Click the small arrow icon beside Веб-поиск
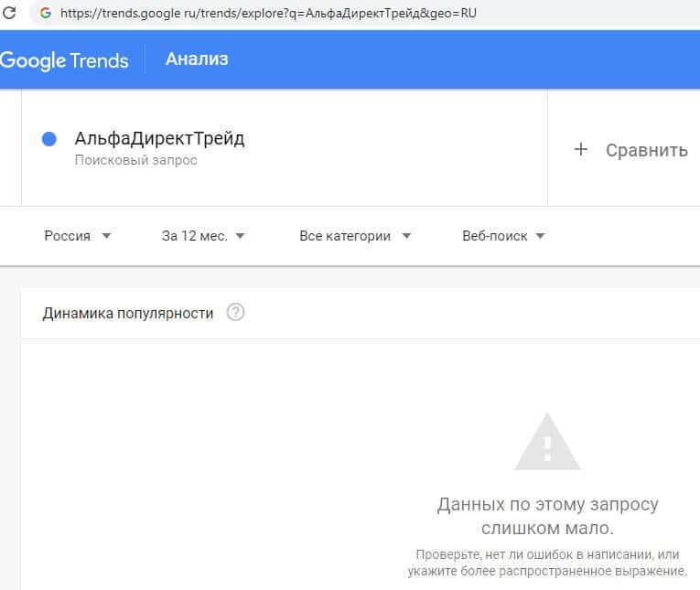This screenshot has width=700, height=590. point(540,236)
